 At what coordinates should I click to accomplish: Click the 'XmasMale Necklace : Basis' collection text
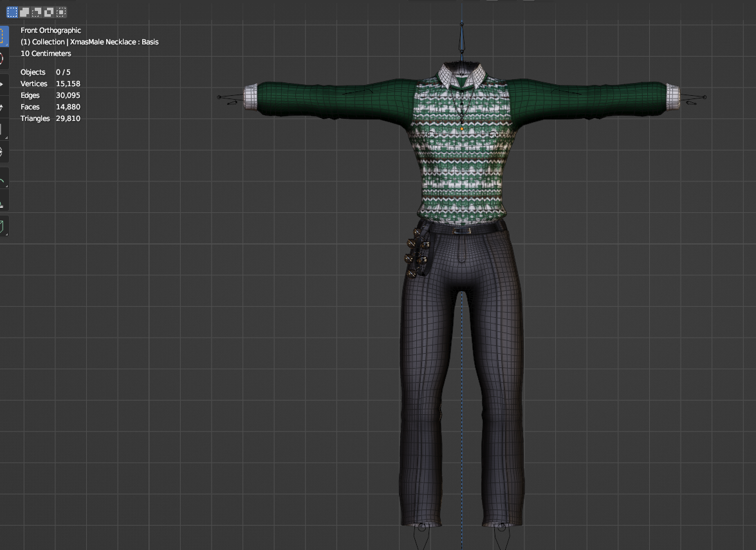[x=115, y=42]
